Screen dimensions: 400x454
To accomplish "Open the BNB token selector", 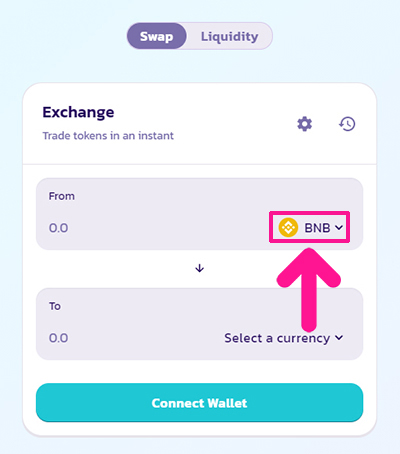I will [310, 228].
